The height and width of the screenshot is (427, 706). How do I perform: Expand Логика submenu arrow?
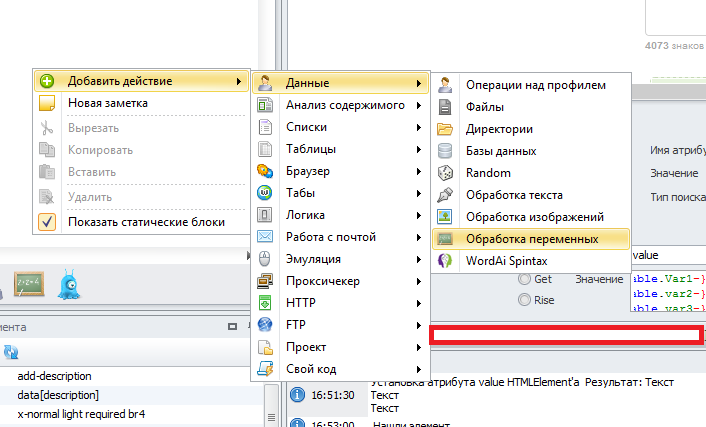point(419,215)
